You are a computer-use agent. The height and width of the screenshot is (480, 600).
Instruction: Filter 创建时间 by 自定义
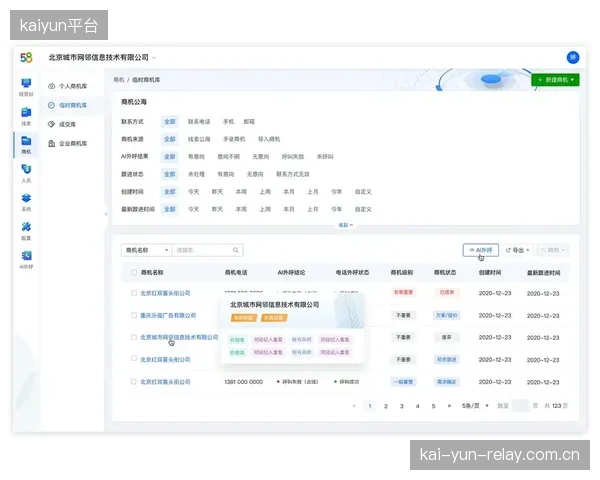coord(363,192)
